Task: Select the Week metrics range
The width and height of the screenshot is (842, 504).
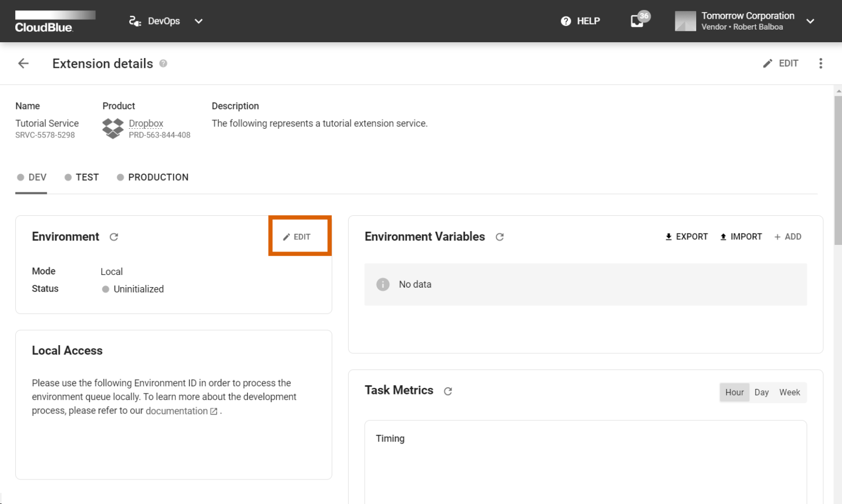Action: click(x=789, y=392)
